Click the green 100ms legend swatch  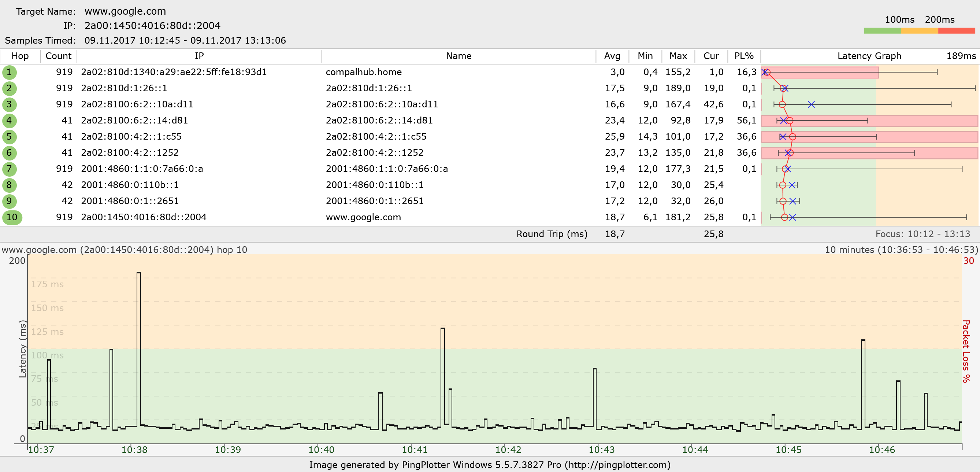[x=882, y=31]
